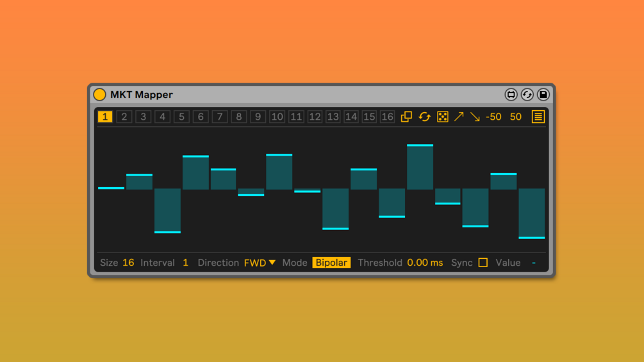Click step 16 downward bar in sequencer
The height and width of the screenshot is (362, 644).
pos(532,213)
